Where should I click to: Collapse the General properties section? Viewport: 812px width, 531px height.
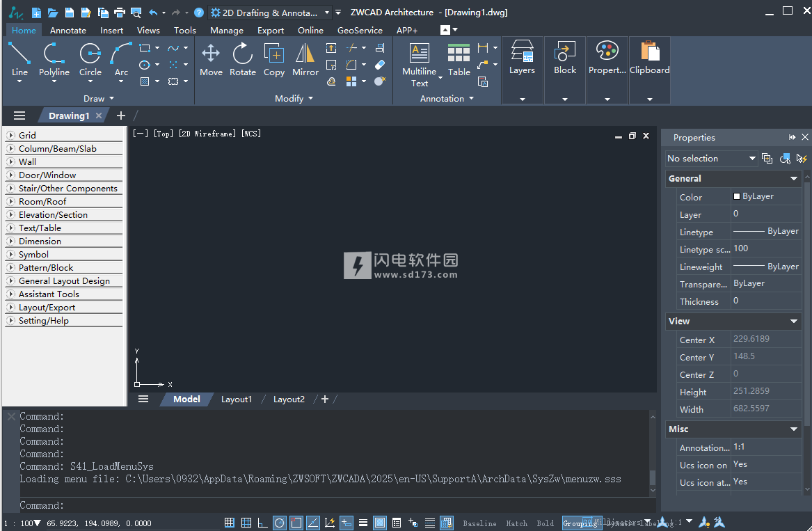pyautogui.click(x=793, y=179)
